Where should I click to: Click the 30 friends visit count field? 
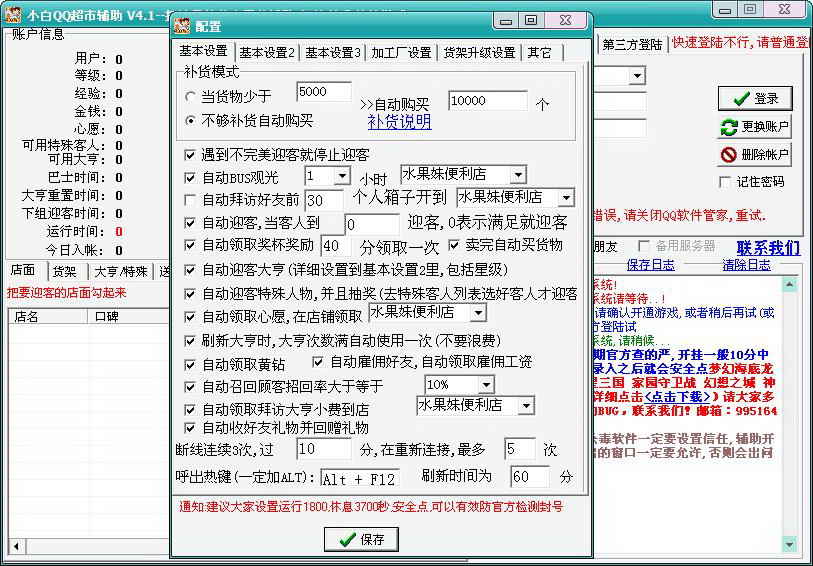pos(324,201)
